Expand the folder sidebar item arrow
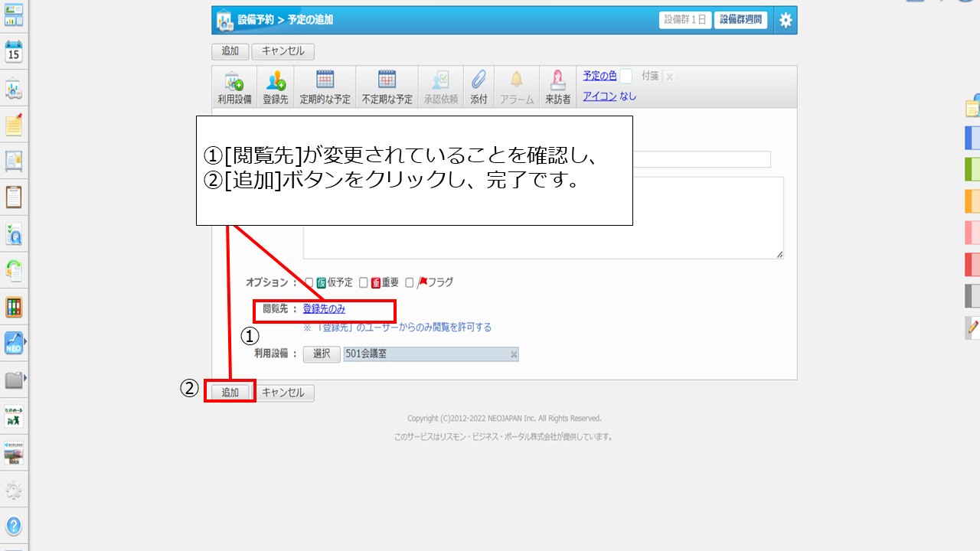Image resolution: width=980 pixels, height=551 pixels. (x=25, y=378)
